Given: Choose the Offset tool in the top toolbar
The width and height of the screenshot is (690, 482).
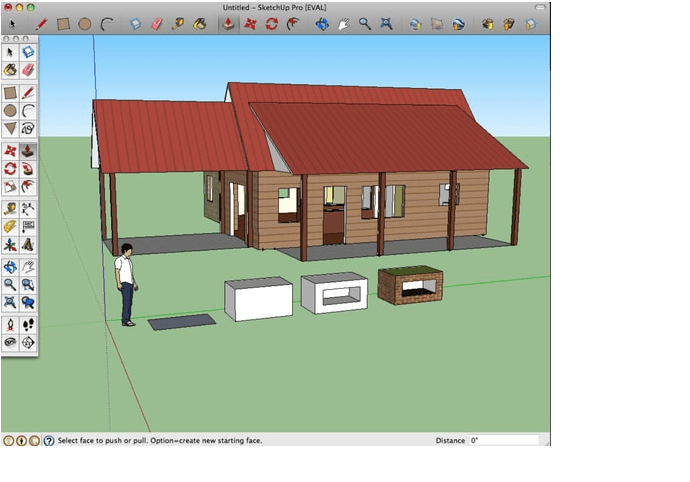Looking at the screenshot, I should click(x=293, y=24).
